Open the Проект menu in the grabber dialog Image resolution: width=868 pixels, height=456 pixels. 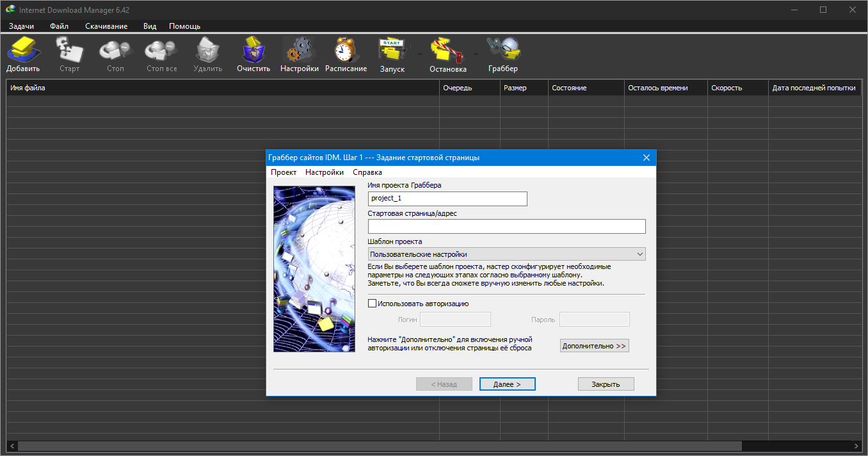click(x=283, y=172)
